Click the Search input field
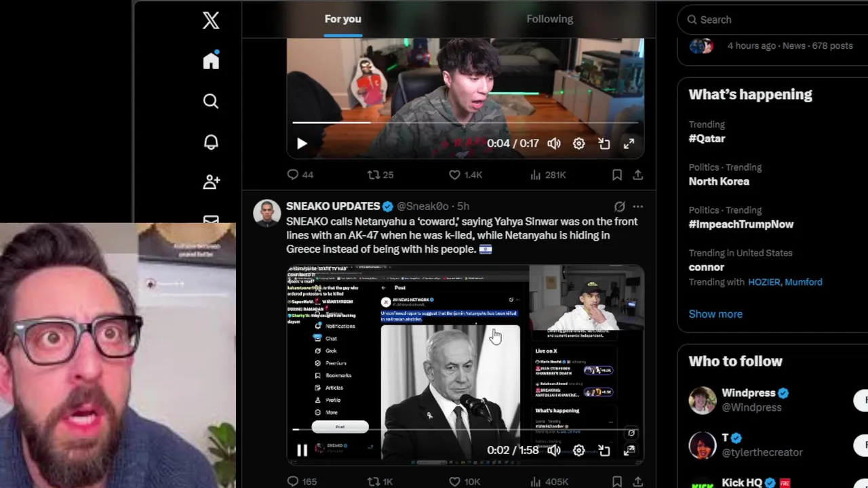868x488 pixels. [772, 20]
